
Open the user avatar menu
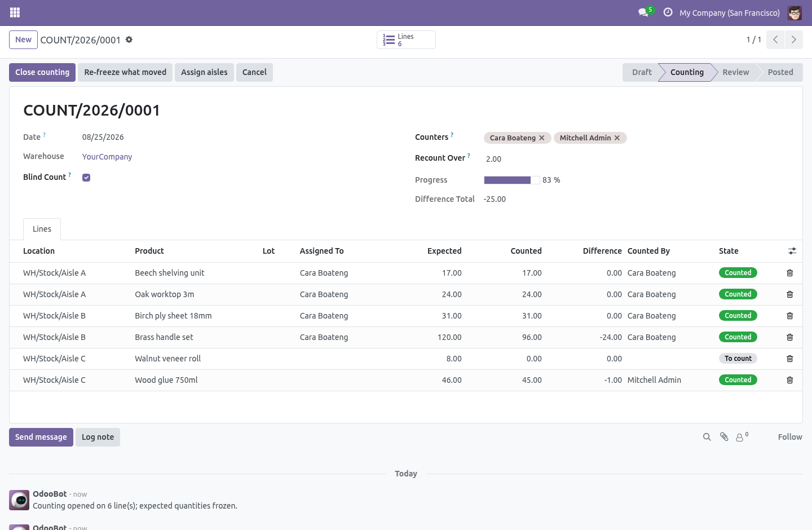(795, 12)
